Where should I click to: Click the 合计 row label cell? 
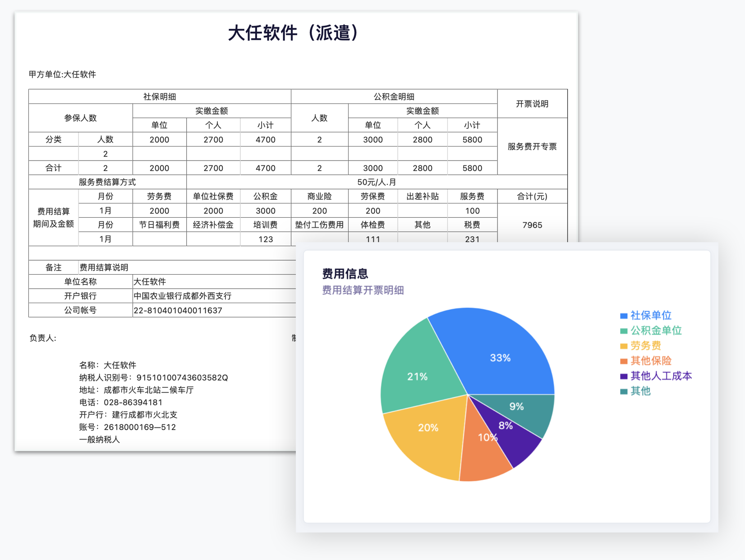pyautogui.click(x=53, y=168)
